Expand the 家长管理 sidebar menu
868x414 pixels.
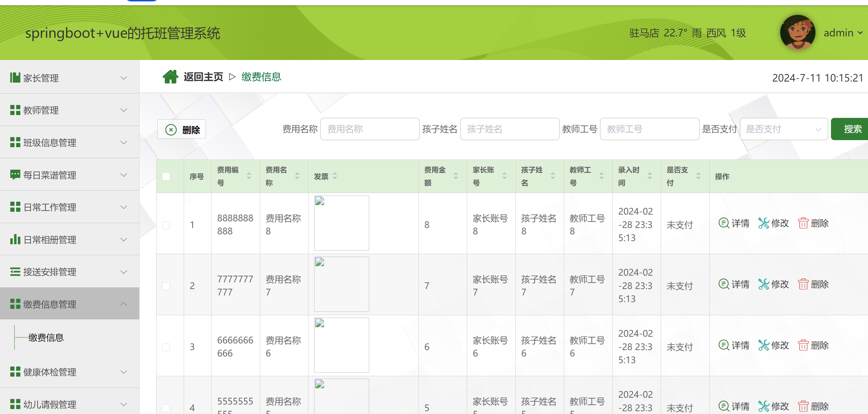(x=69, y=78)
